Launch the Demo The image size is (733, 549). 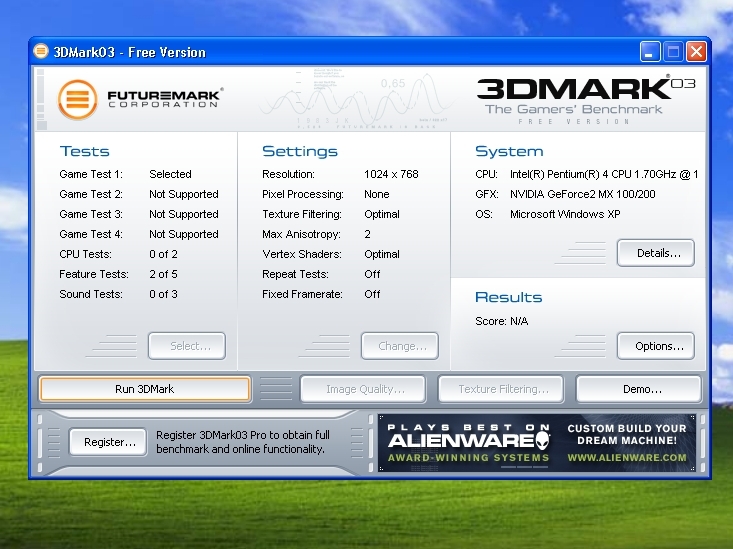click(639, 389)
